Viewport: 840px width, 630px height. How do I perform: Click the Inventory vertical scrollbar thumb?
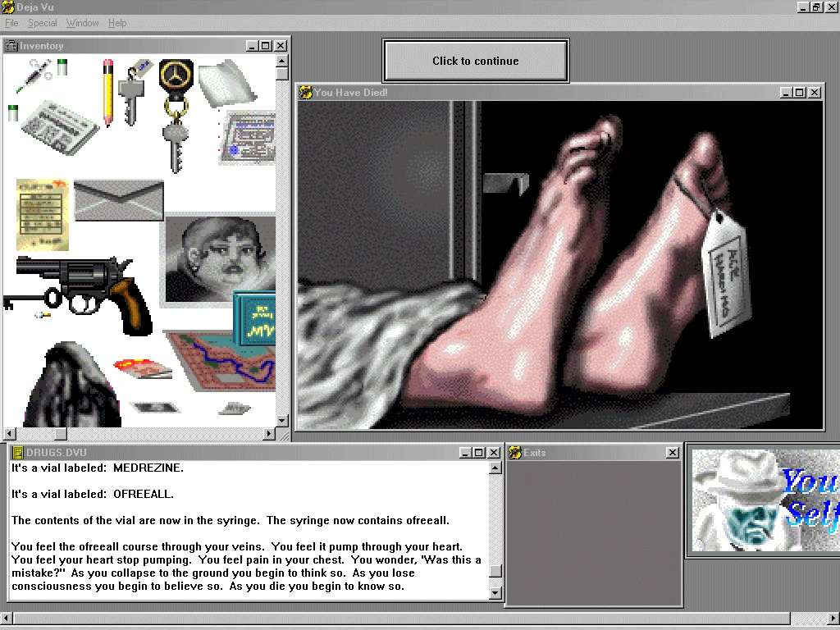tap(282, 73)
